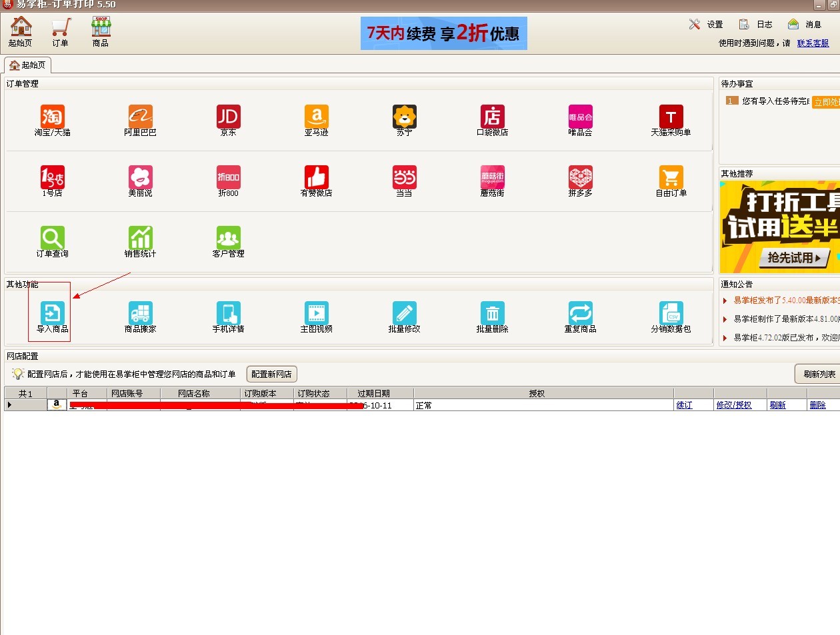Click the 网店名称 column header
The image size is (840, 635).
click(x=200, y=394)
